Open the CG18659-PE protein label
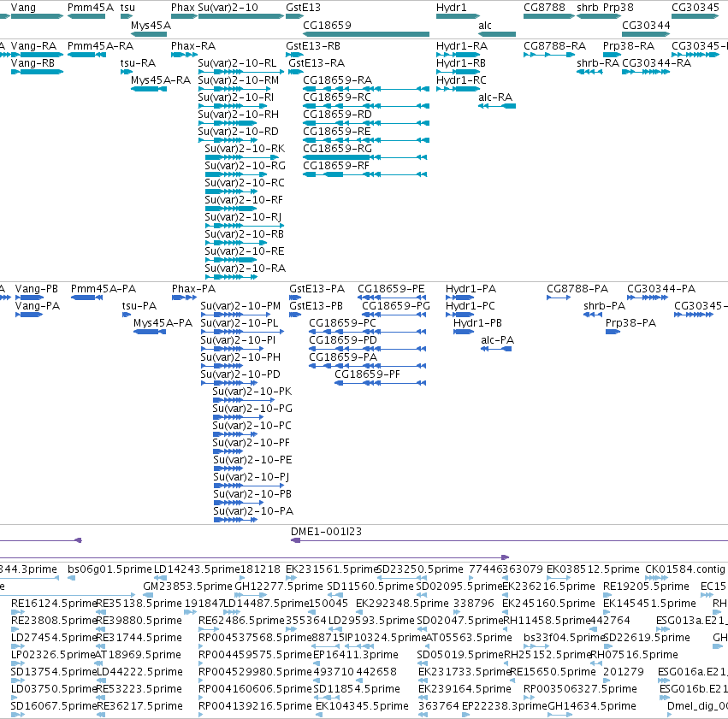 click(x=391, y=289)
